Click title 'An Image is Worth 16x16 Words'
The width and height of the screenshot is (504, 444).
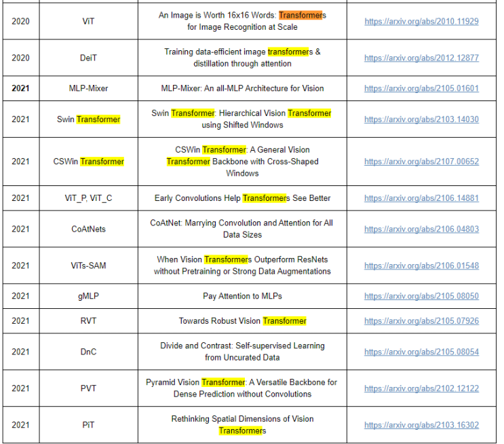(217, 16)
